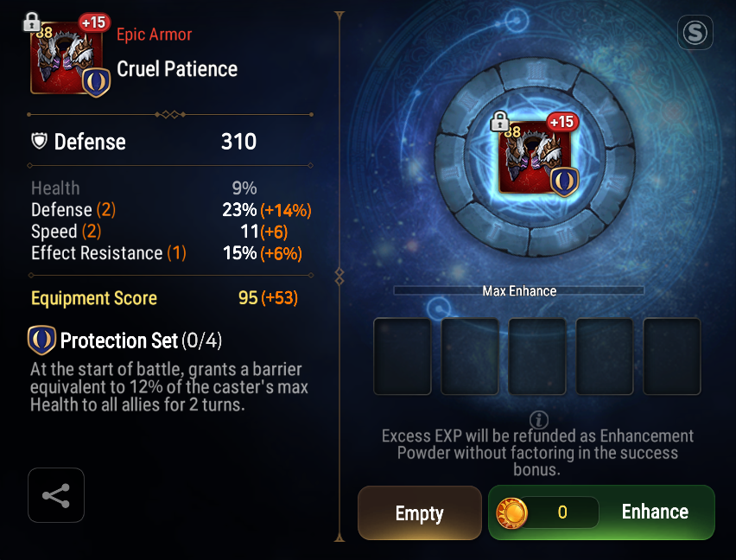Click the Empty button

(420, 512)
